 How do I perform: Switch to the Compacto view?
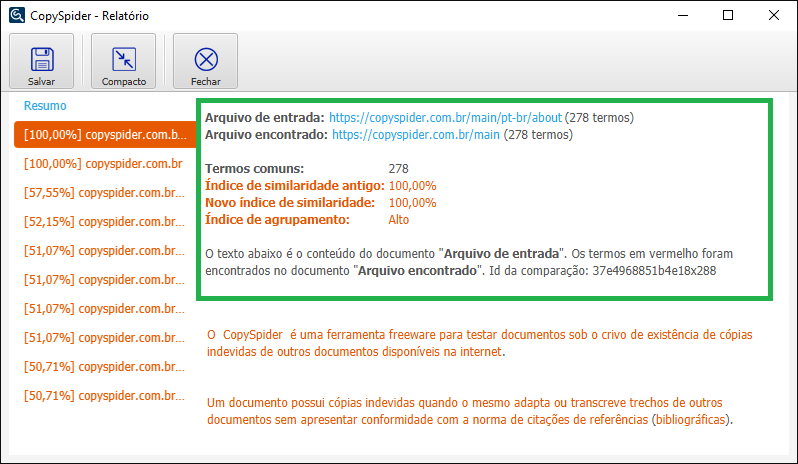[123, 61]
